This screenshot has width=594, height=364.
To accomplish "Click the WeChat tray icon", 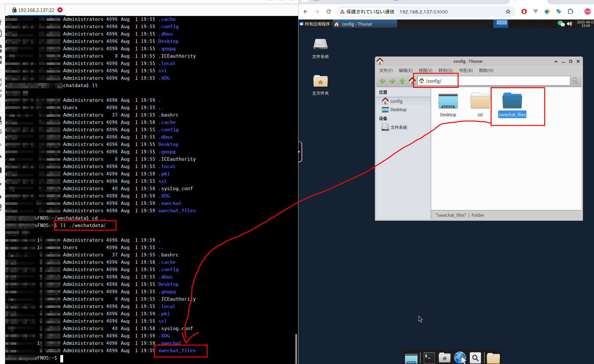I will point(561,24).
